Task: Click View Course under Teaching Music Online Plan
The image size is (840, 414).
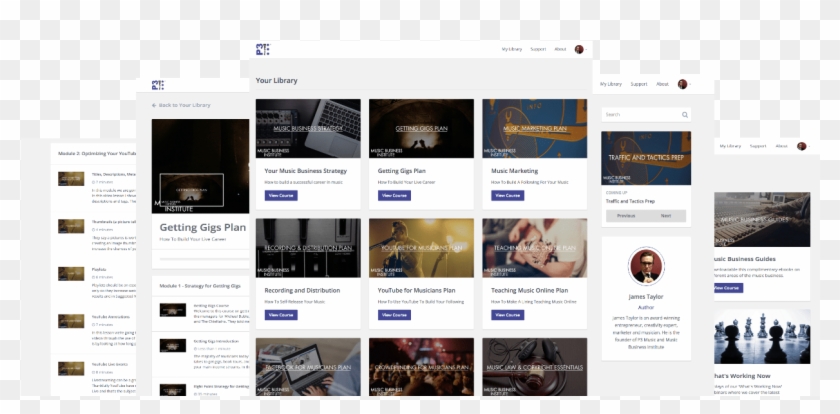Action: coord(508,315)
